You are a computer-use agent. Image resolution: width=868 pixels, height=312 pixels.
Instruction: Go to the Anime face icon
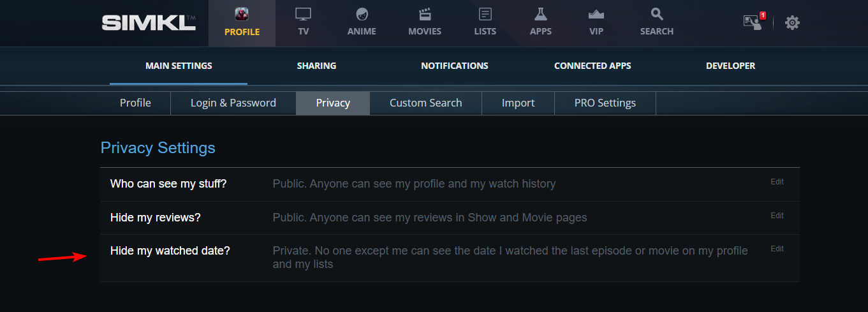[x=362, y=14]
